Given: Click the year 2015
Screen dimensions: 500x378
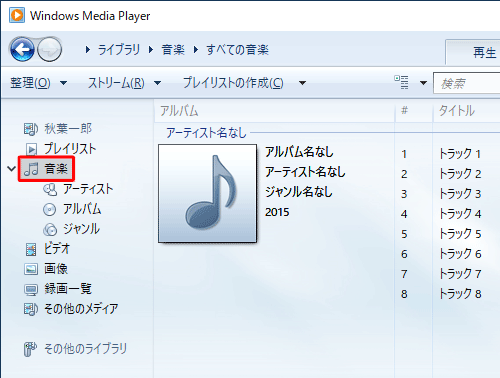Looking at the screenshot, I should 277,212.
